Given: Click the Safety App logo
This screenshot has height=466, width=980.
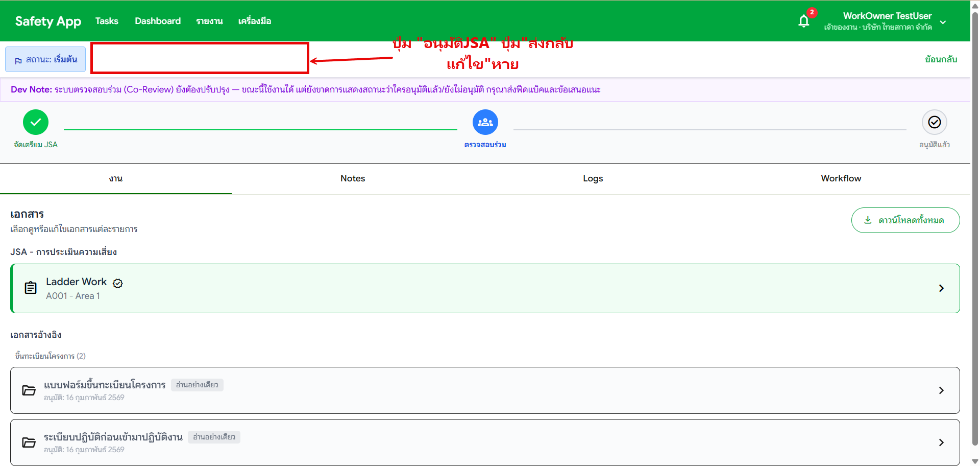Looking at the screenshot, I should (48, 21).
